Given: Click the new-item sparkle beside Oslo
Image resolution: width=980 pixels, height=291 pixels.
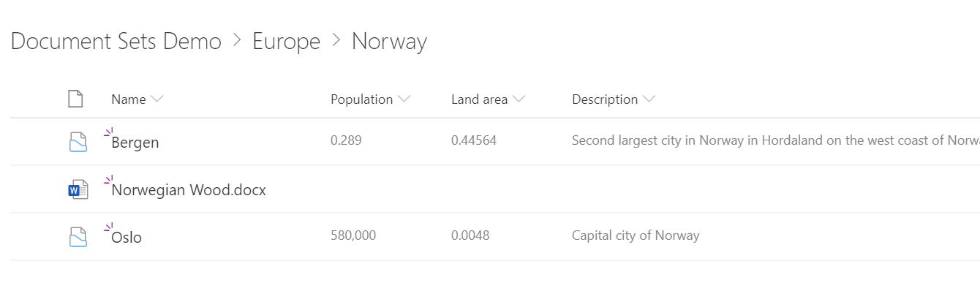Looking at the screenshot, I should [108, 227].
